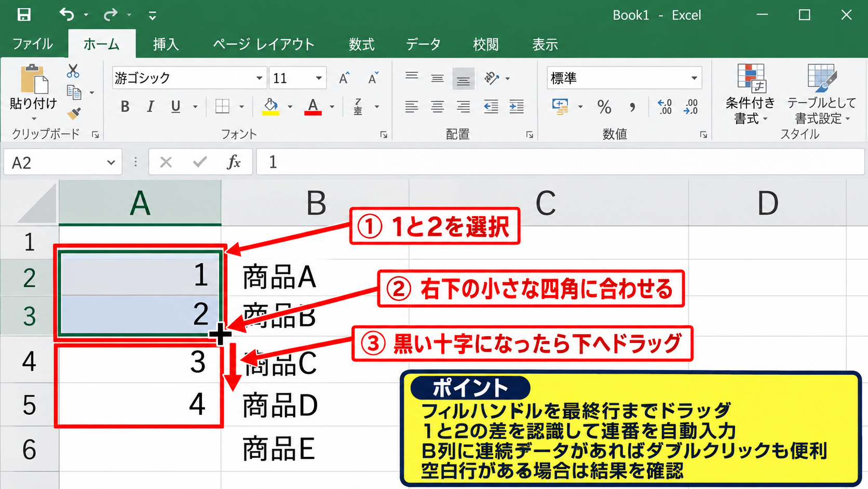The height and width of the screenshot is (489, 868).
Task: Click the increase indent icon
Action: pos(517,107)
